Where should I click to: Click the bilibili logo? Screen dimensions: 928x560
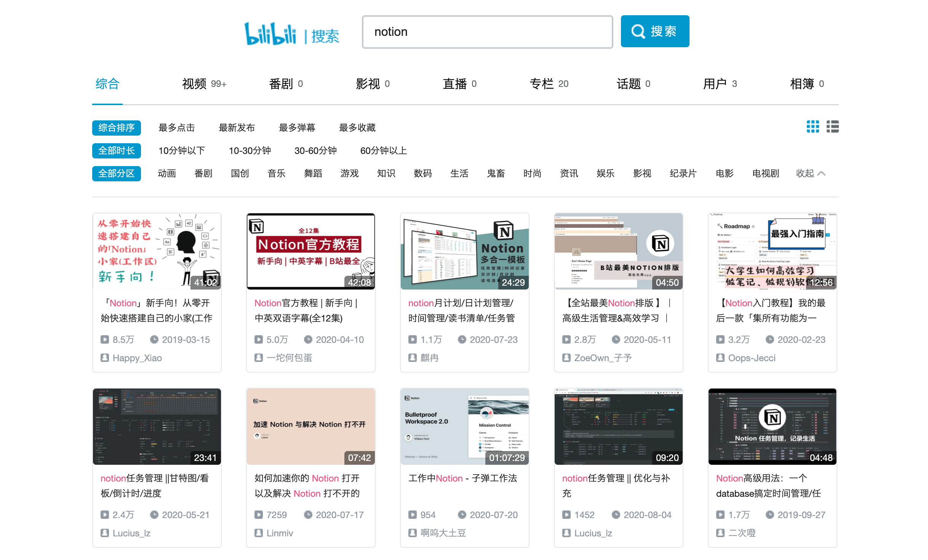pyautogui.click(x=270, y=34)
